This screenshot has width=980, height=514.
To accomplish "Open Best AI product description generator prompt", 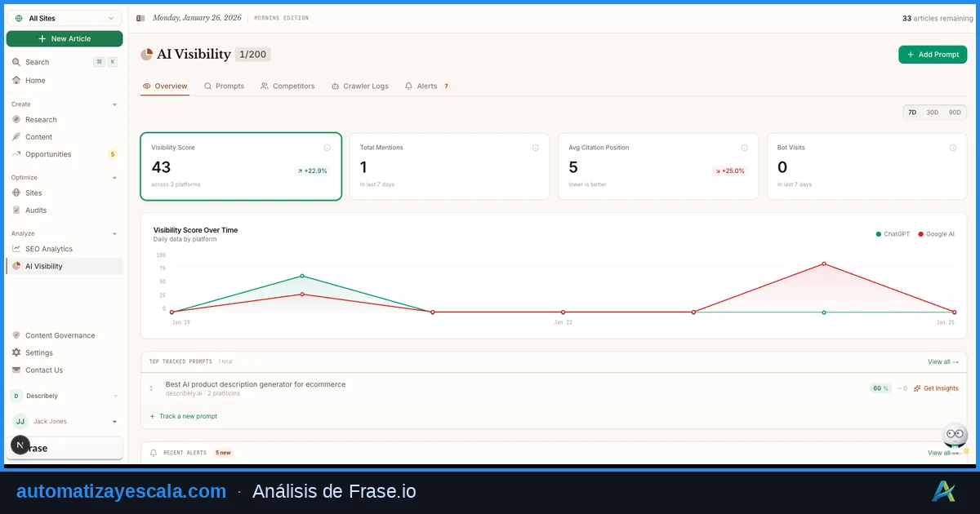I will (256, 384).
